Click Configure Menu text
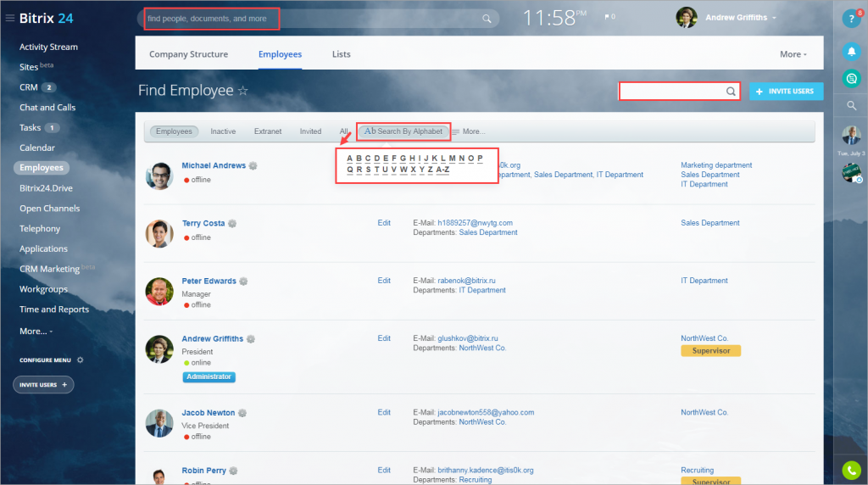The height and width of the screenshot is (485, 868). (x=46, y=360)
